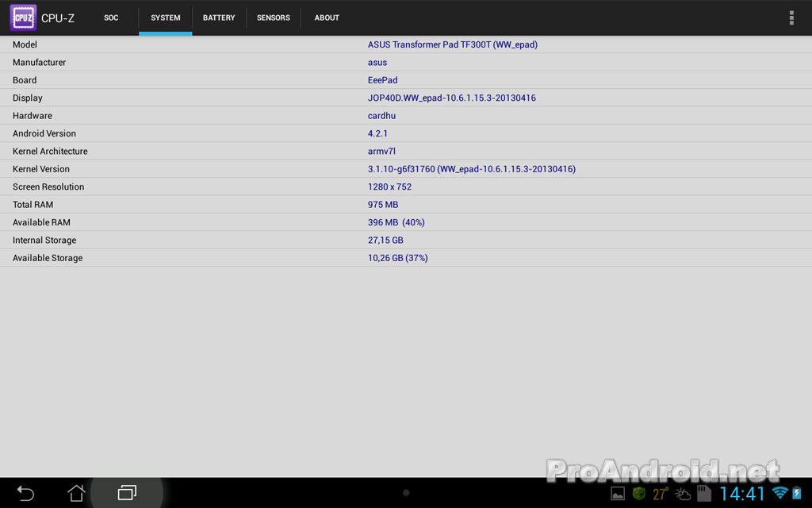Tap the CPU-Z title text

(57, 18)
